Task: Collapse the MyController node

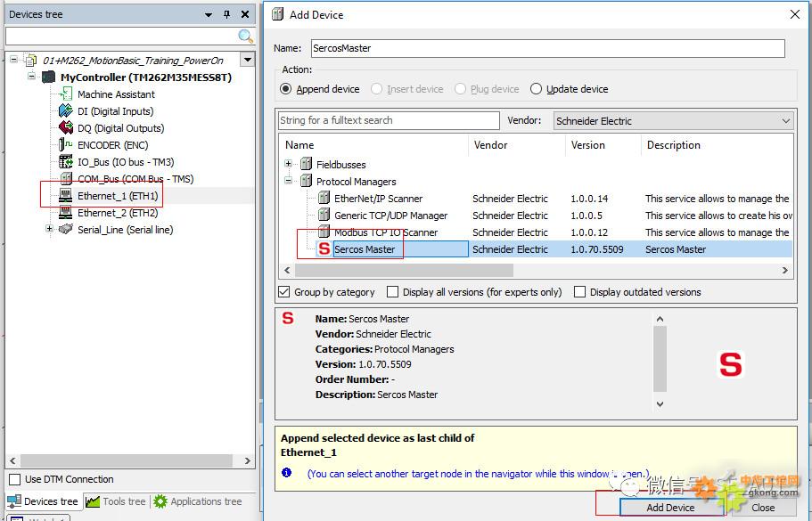Action: 31,77
